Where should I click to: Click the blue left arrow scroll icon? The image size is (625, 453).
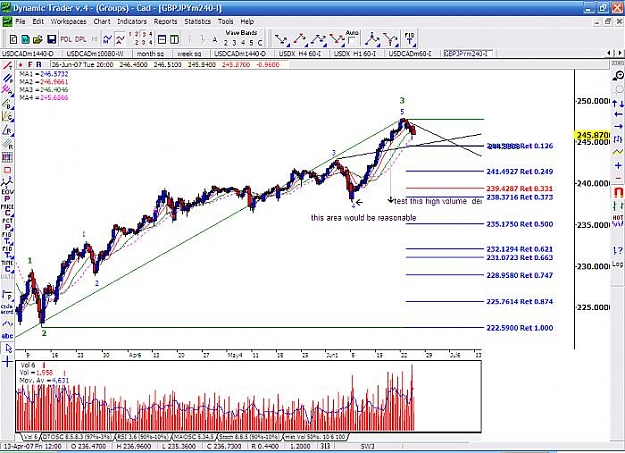(x=618, y=114)
